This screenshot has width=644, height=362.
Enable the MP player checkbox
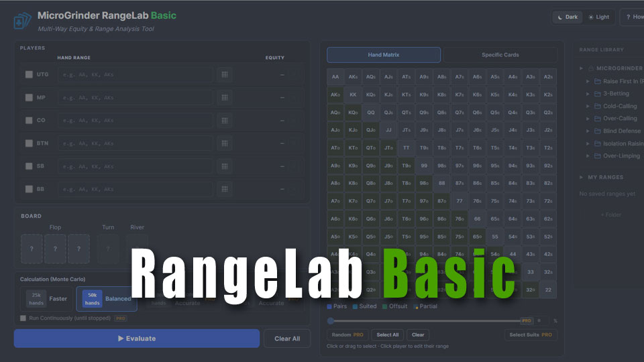click(x=29, y=97)
